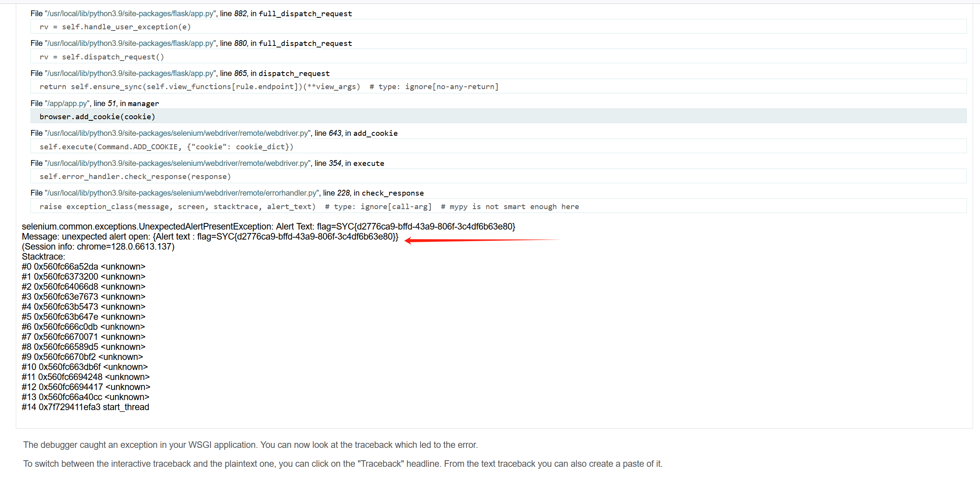The image size is (980, 483).
Task: Click the 'debugger caught an exception' paragraph
Action: (250, 445)
